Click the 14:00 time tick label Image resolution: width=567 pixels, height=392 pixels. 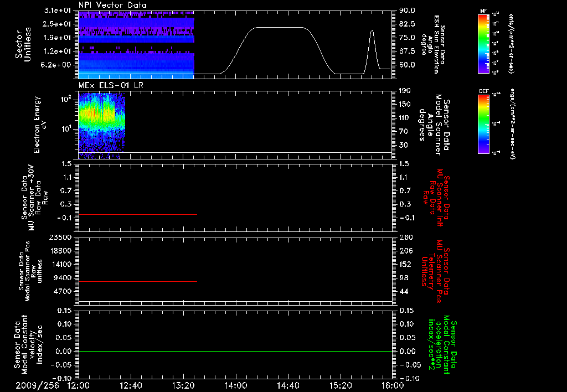[235, 385]
